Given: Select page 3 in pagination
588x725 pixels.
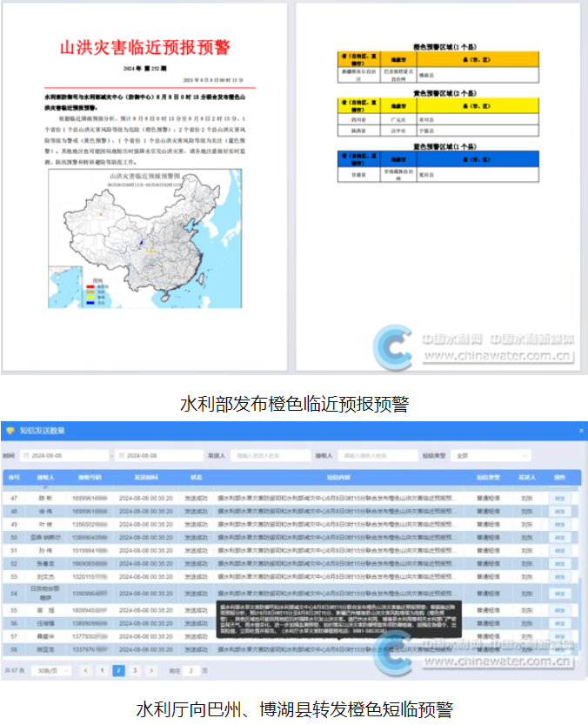Looking at the screenshot, I should 135,671.
